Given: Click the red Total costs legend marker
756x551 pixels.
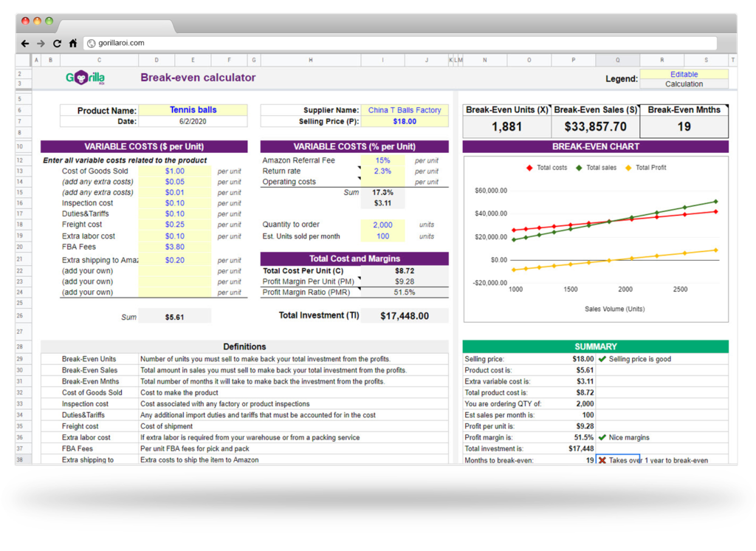Looking at the screenshot, I should (529, 168).
